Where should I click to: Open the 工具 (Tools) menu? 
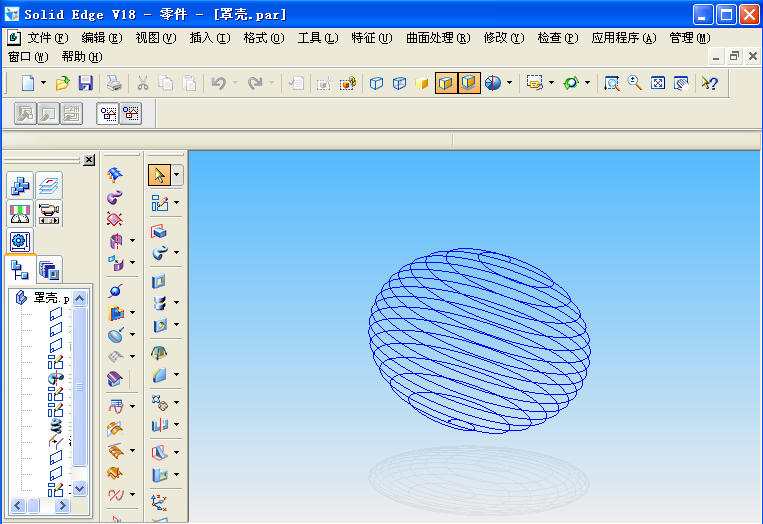pyautogui.click(x=318, y=38)
